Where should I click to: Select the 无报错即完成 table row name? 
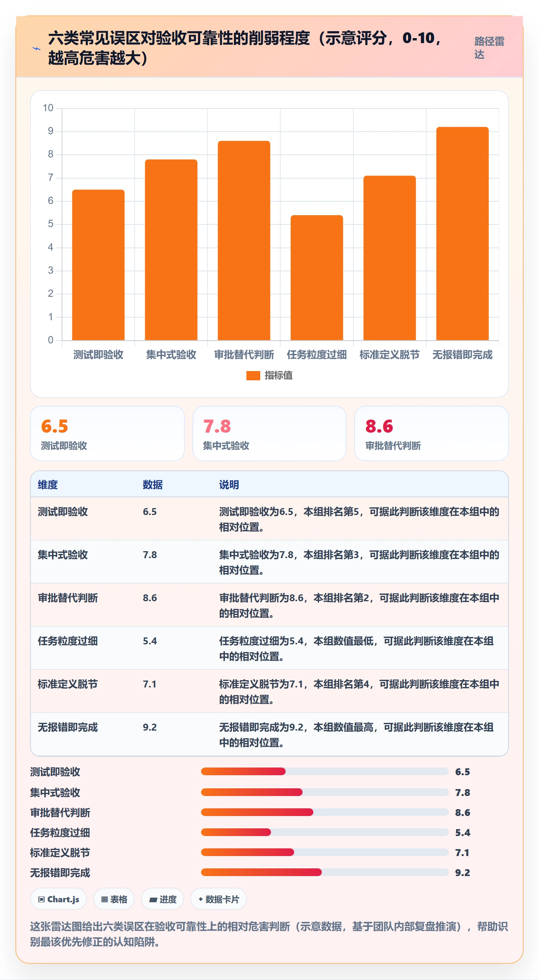pyautogui.click(x=68, y=727)
